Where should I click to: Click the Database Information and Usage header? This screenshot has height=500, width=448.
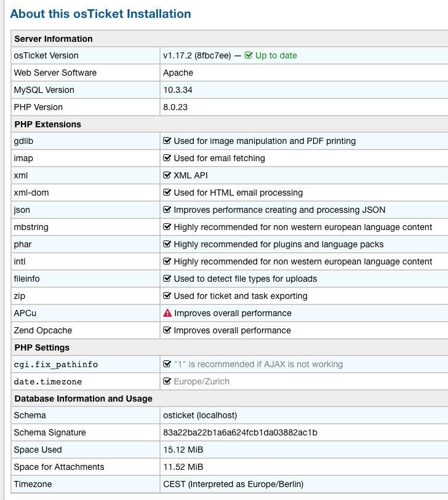83,399
